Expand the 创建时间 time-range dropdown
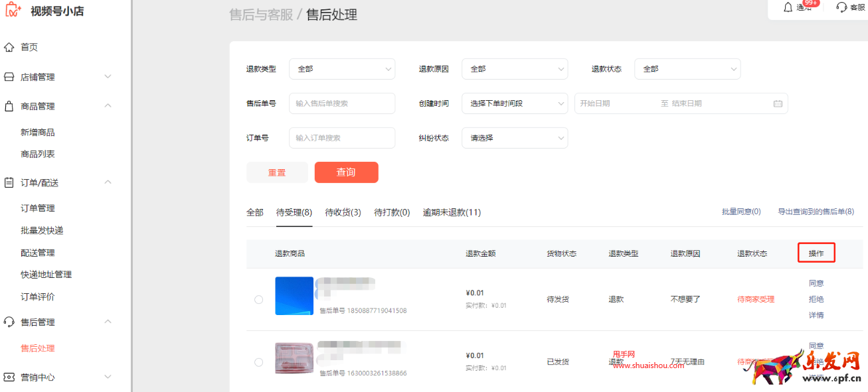The width and height of the screenshot is (868, 392). [x=514, y=103]
